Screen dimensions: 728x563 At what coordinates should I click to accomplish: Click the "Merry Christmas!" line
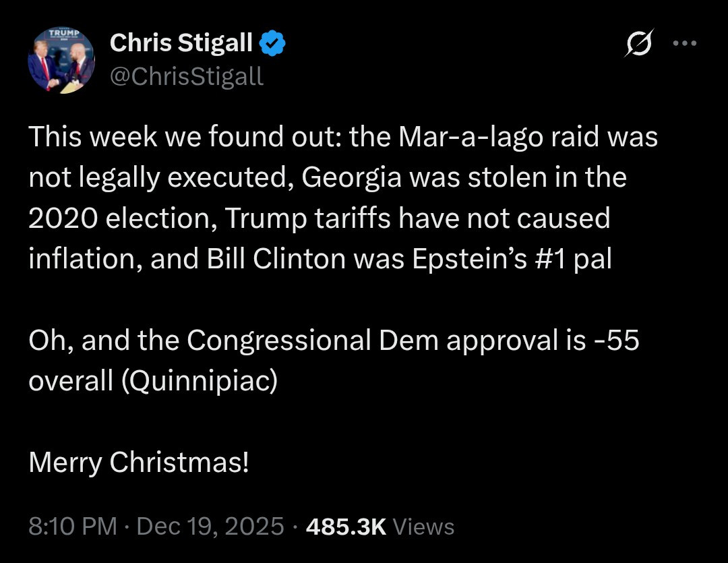139,463
